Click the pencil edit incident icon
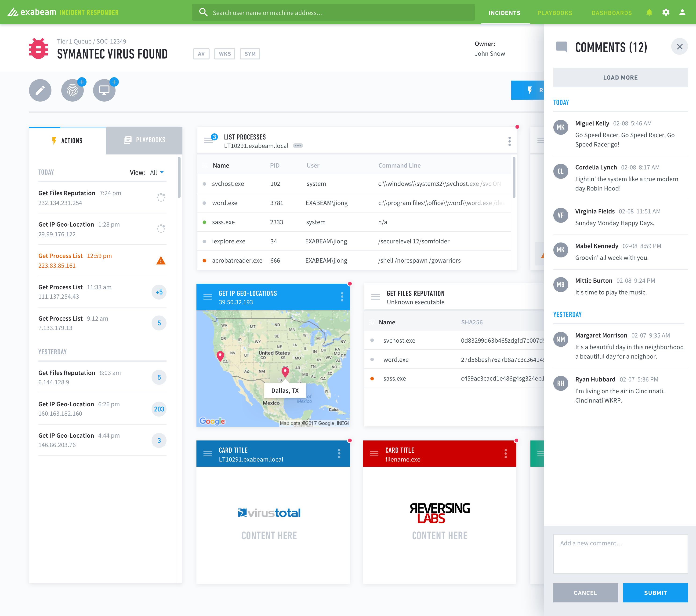The height and width of the screenshot is (616, 696). tap(40, 90)
